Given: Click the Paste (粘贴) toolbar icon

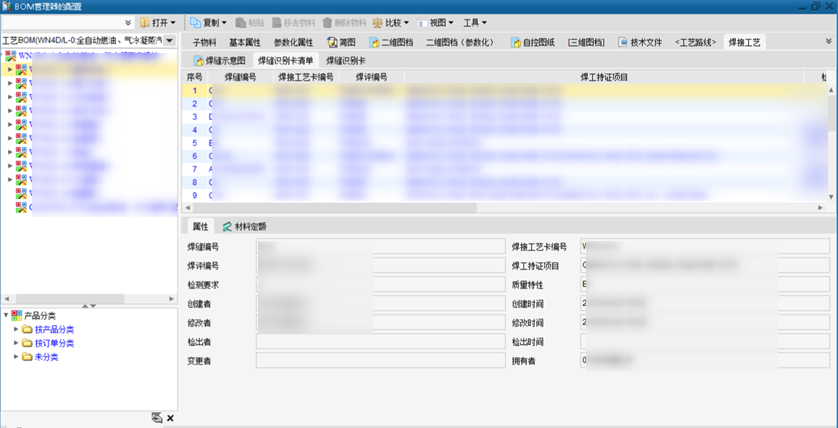Looking at the screenshot, I should click(x=241, y=22).
